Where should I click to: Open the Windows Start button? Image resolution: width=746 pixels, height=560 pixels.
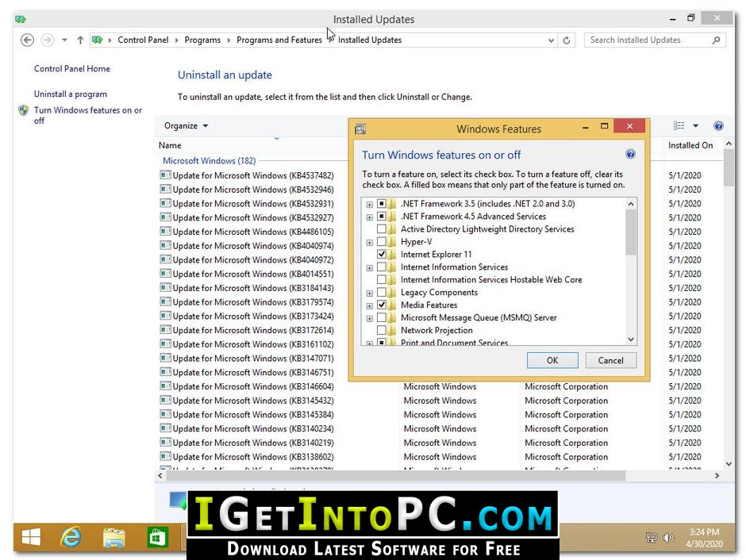pyautogui.click(x=32, y=538)
